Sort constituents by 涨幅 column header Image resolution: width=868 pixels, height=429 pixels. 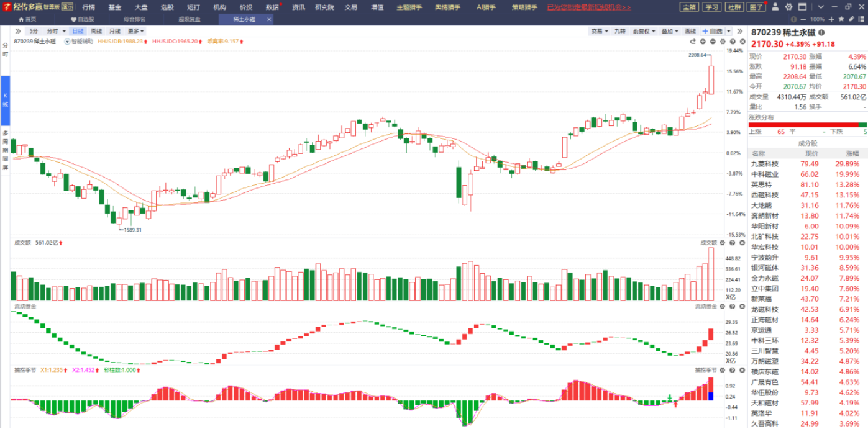click(852, 153)
